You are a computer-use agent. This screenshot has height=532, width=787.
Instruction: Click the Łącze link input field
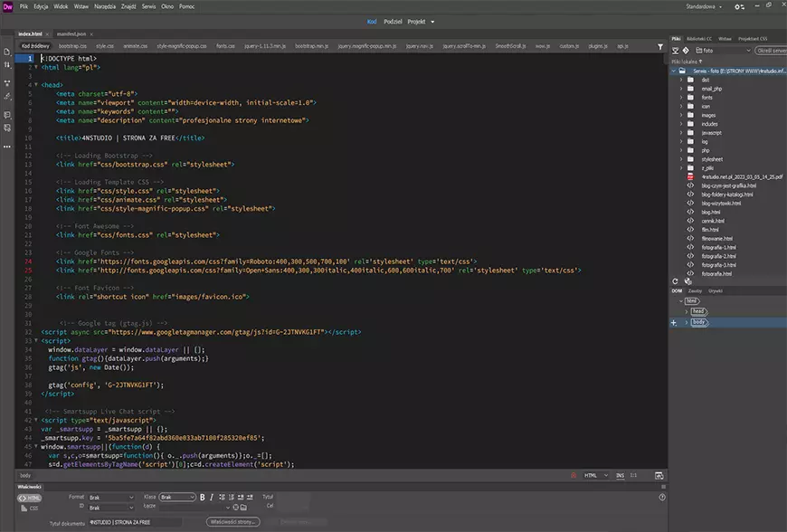(x=194, y=508)
